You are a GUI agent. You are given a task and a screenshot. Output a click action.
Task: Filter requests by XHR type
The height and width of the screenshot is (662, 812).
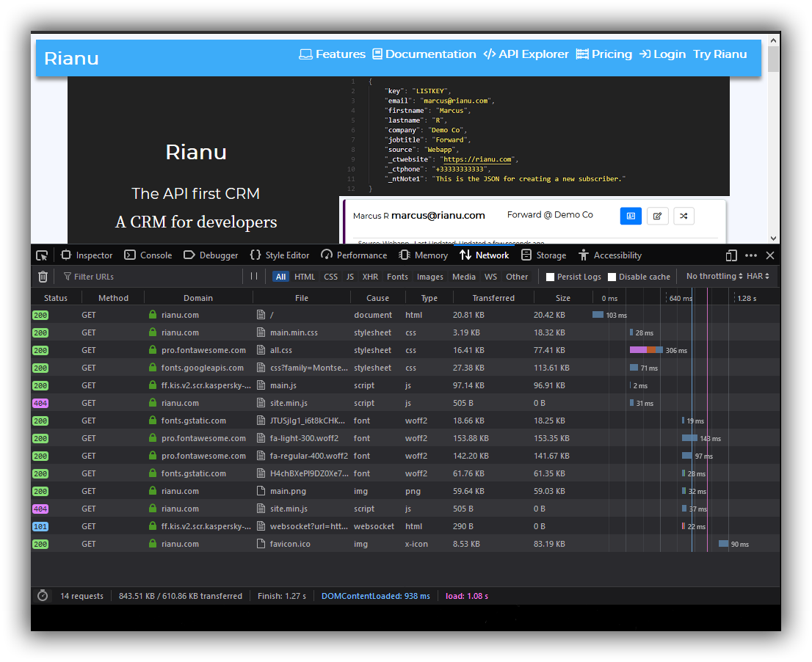click(x=370, y=277)
